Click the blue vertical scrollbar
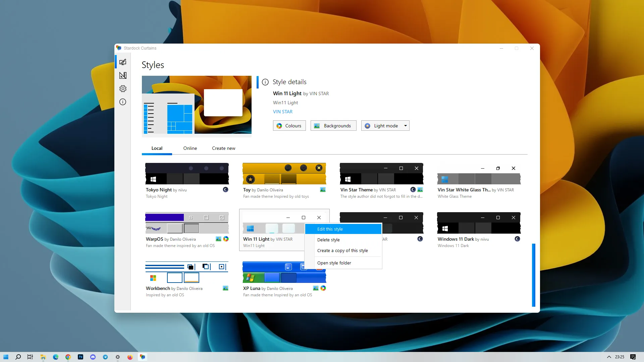The width and height of the screenshot is (644, 362). pyautogui.click(x=533, y=275)
